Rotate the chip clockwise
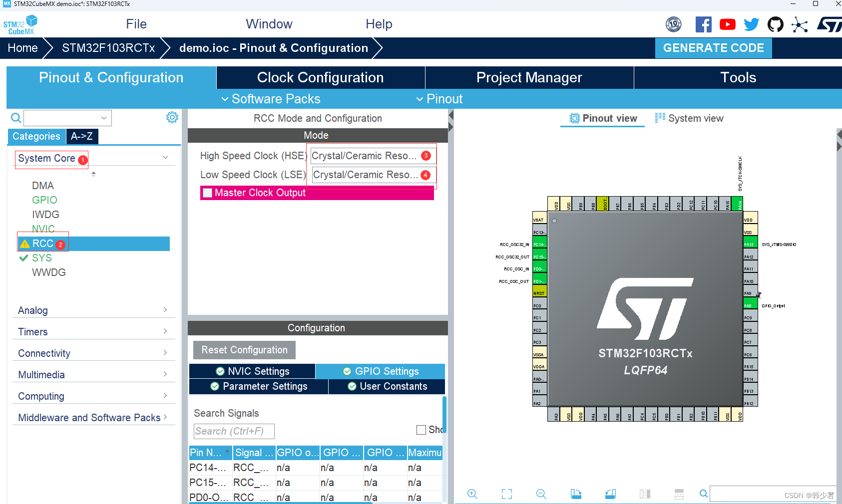 (575, 494)
